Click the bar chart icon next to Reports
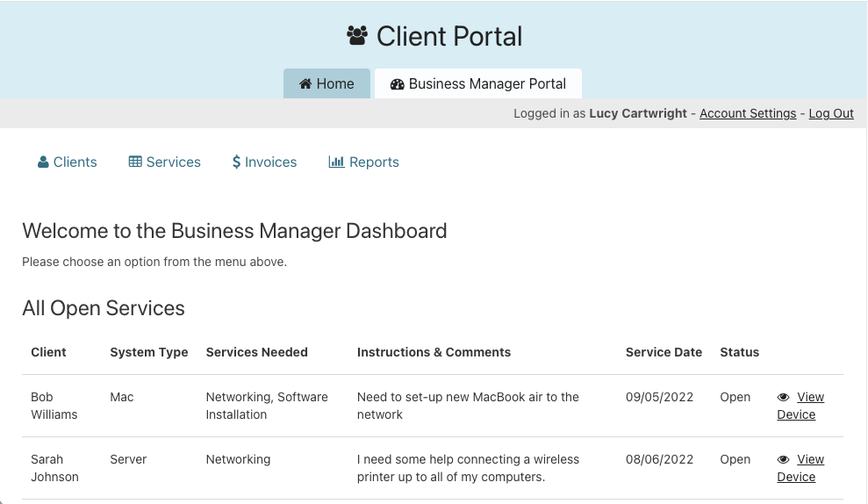 click(x=336, y=162)
